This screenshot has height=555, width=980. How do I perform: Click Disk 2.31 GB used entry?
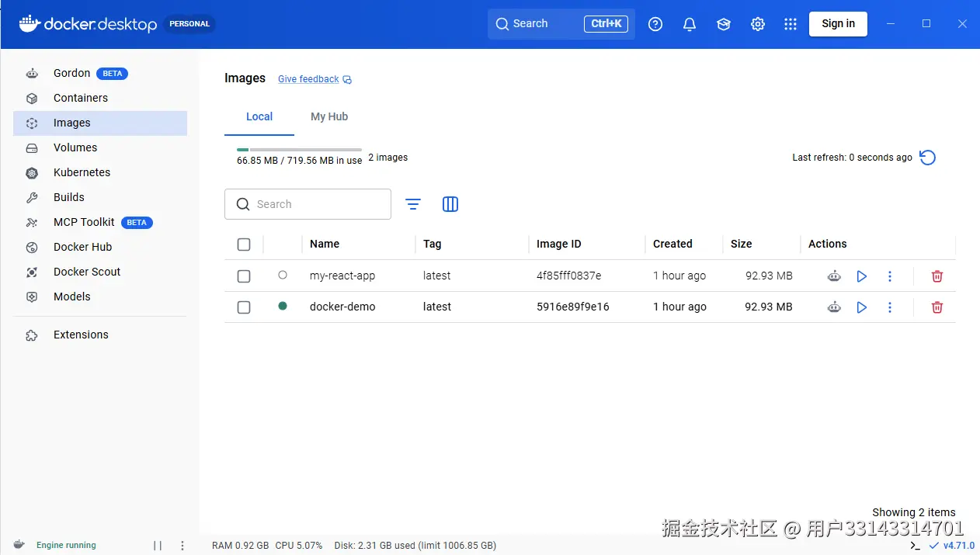(x=415, y=546)
